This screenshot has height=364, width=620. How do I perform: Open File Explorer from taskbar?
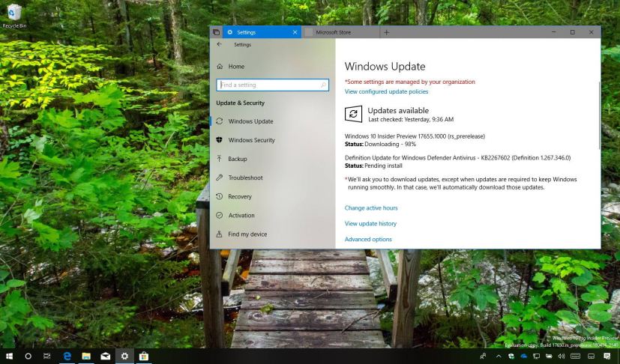click(86, 356)
